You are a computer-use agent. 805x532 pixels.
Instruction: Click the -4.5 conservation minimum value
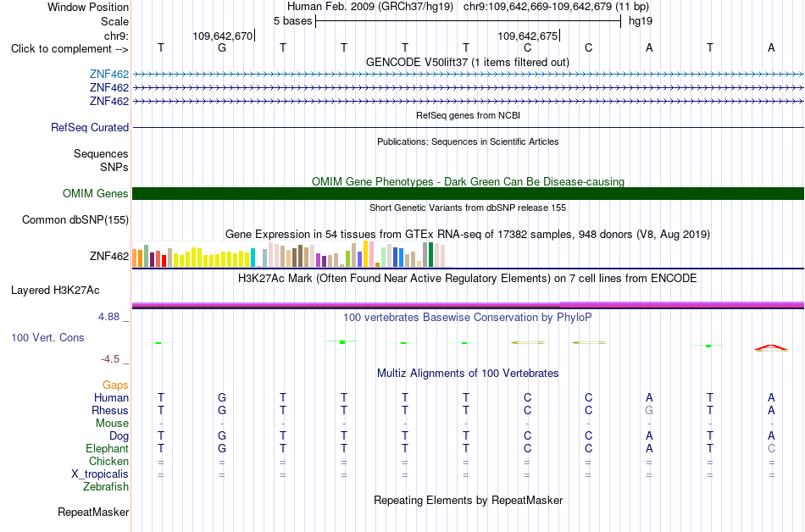tap(110, 359)
